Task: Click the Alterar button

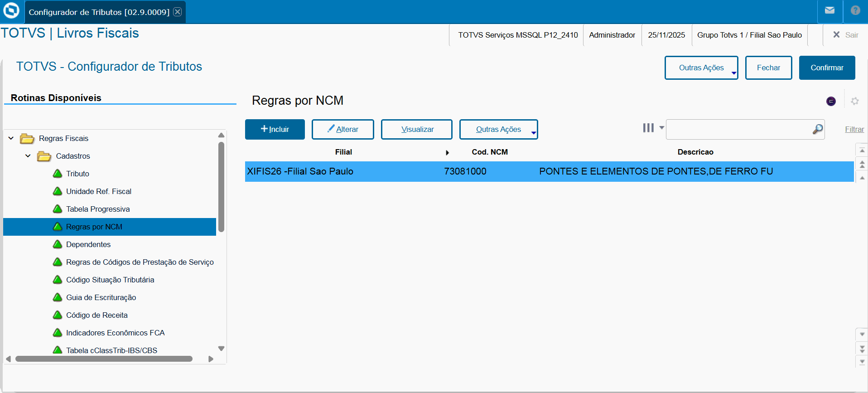Action: [343, 129]
